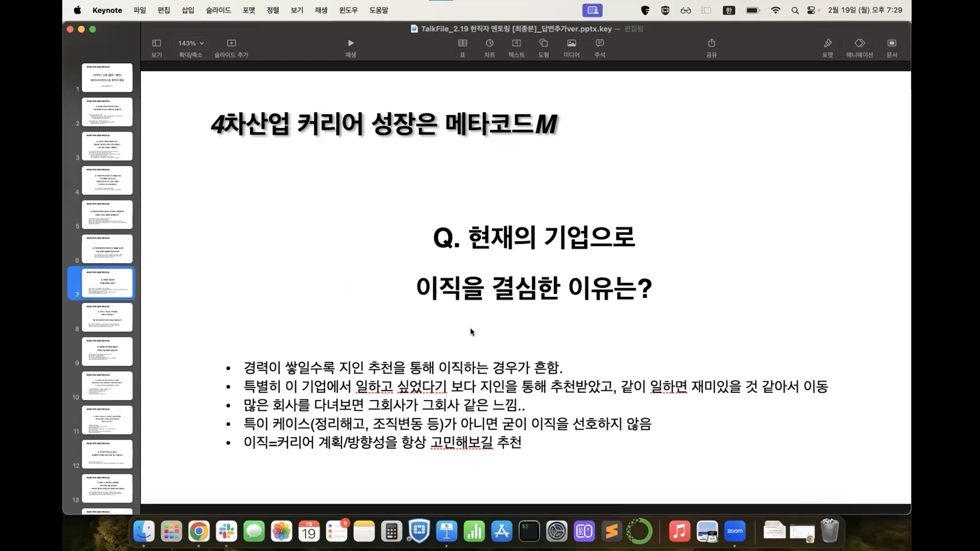Open Slack from the Dock
The width and height of the screenshot is (980, 551).
point(226,532)
